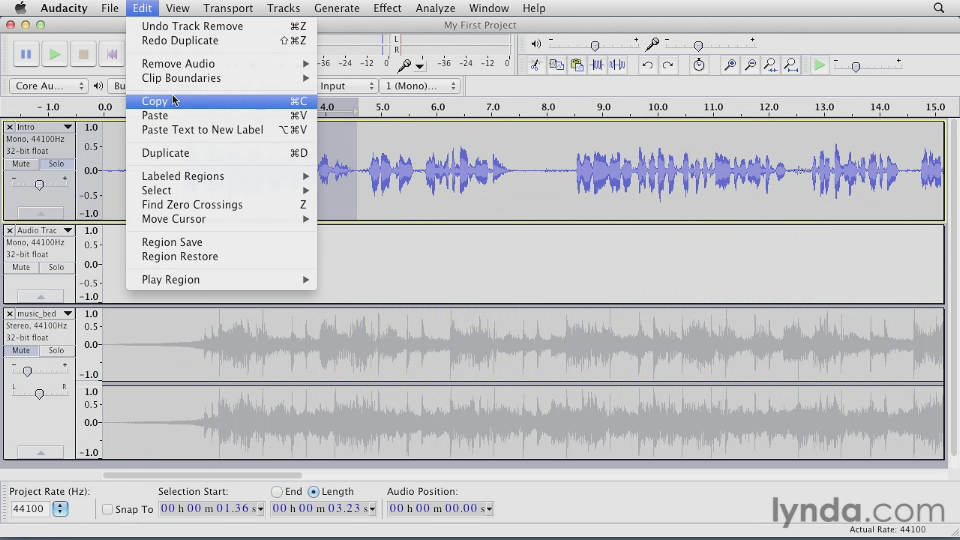Click the horizontal project scrollbar
This screenshot has width=960, height=540.
point(202,475)
